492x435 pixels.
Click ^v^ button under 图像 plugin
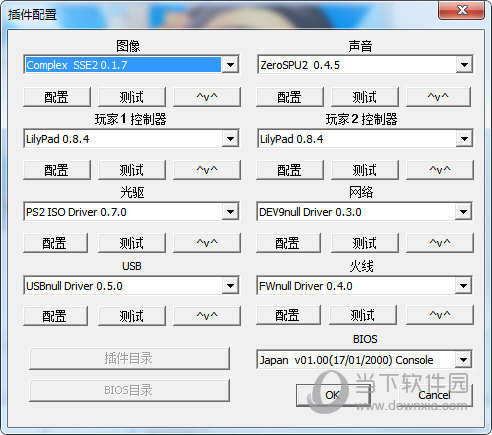pos(207,97)
